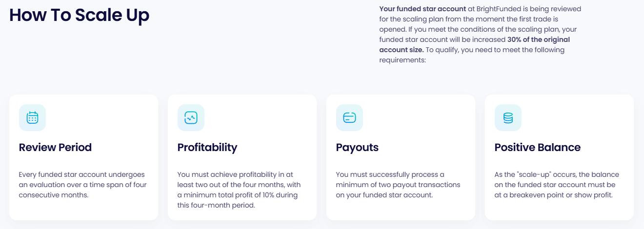644x229 pixels.
Task: Click the chart pulse icon above Profitability
Action: click(191, 117)
